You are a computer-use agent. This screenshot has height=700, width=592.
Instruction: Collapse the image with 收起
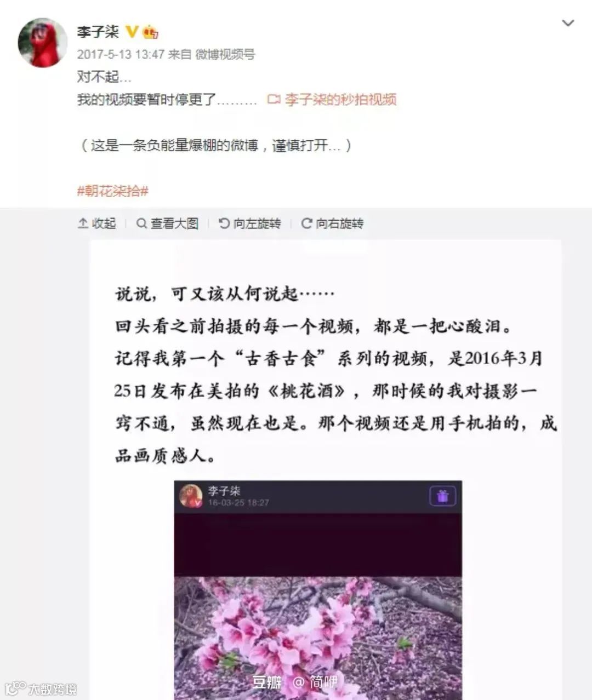coord(97,223)
